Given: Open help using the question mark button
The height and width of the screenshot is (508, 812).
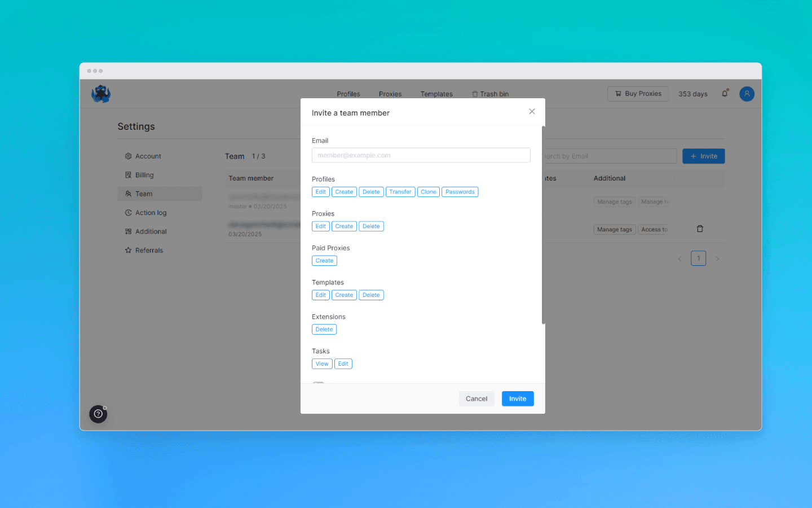Looking at the screenshot, I should pyautogui.click(x=98, y=414).
